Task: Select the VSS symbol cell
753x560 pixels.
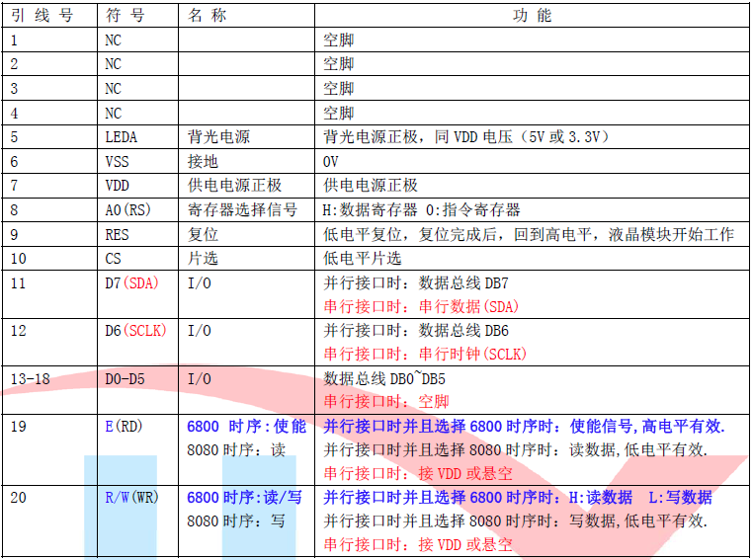Action: tap(117, 161)
